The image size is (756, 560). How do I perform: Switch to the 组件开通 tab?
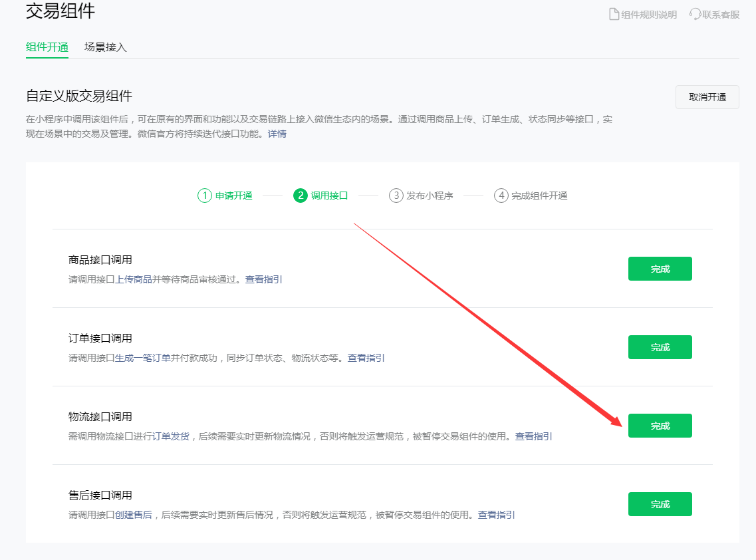(47, 47)
